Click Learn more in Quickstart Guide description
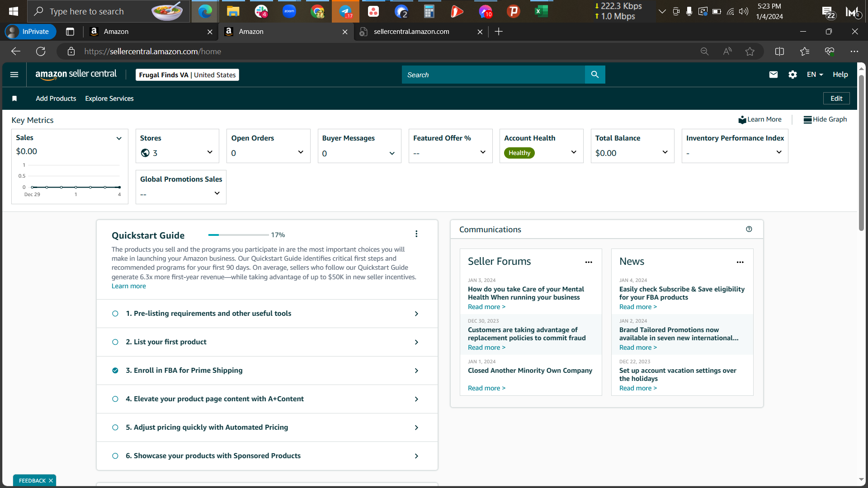Viewport: 868px width, 488px height. [129, 286]
